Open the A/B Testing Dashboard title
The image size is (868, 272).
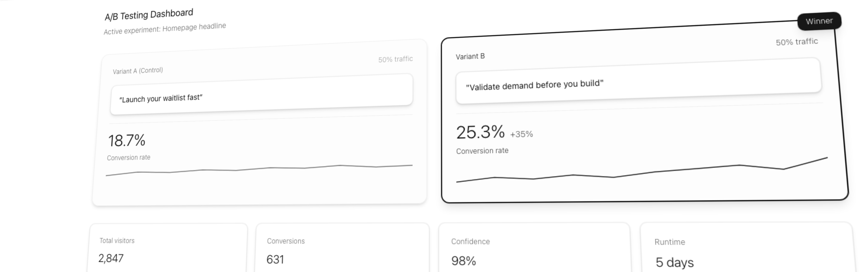coord(149,13)
